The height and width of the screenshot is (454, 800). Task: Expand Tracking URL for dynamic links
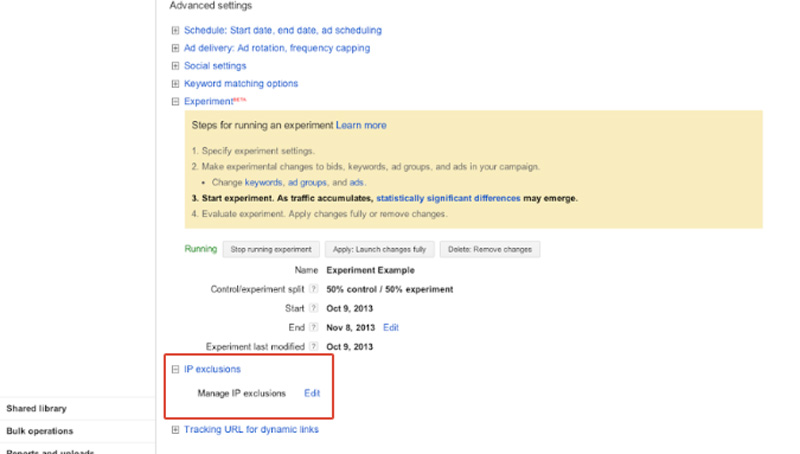pos(176,430)
